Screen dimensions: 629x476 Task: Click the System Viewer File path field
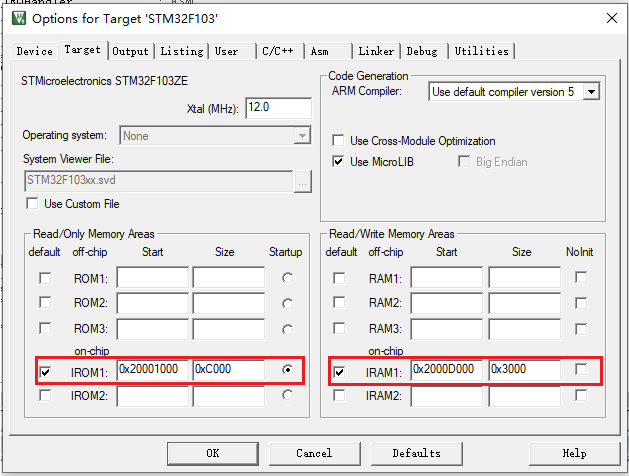click(x=158, y=181)
